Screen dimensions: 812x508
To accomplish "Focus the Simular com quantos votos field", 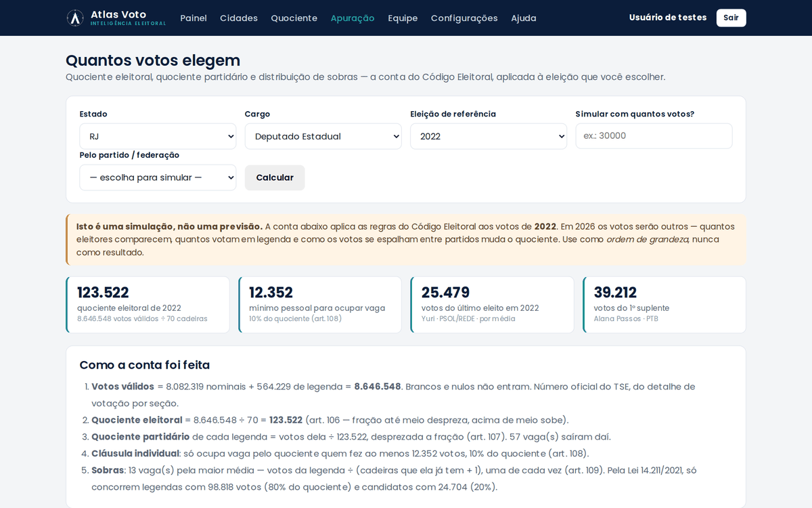I will point(654,135).
